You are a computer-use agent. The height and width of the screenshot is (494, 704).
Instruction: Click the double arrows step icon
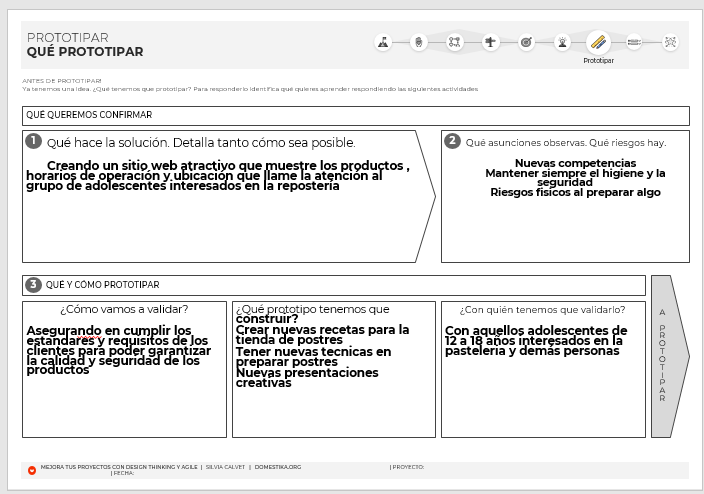coord(634,42)
